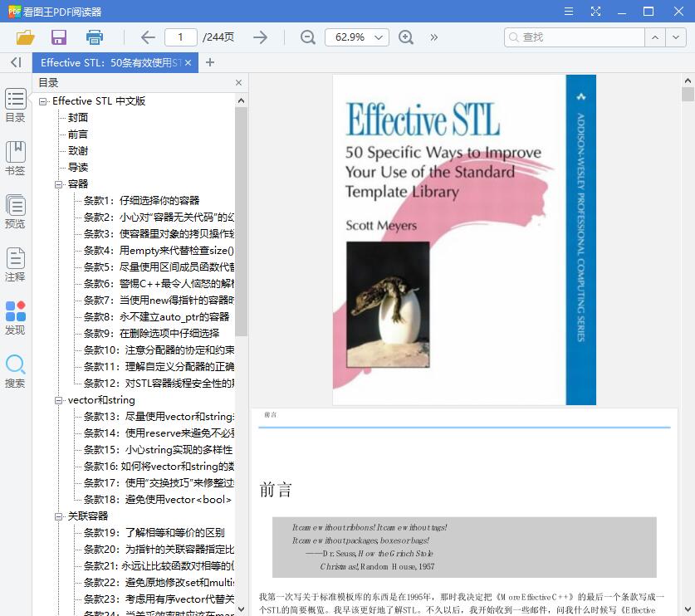Open the 注释 annotations panel
The height and width of the screenshot is (616, 695).
point(16,265)
